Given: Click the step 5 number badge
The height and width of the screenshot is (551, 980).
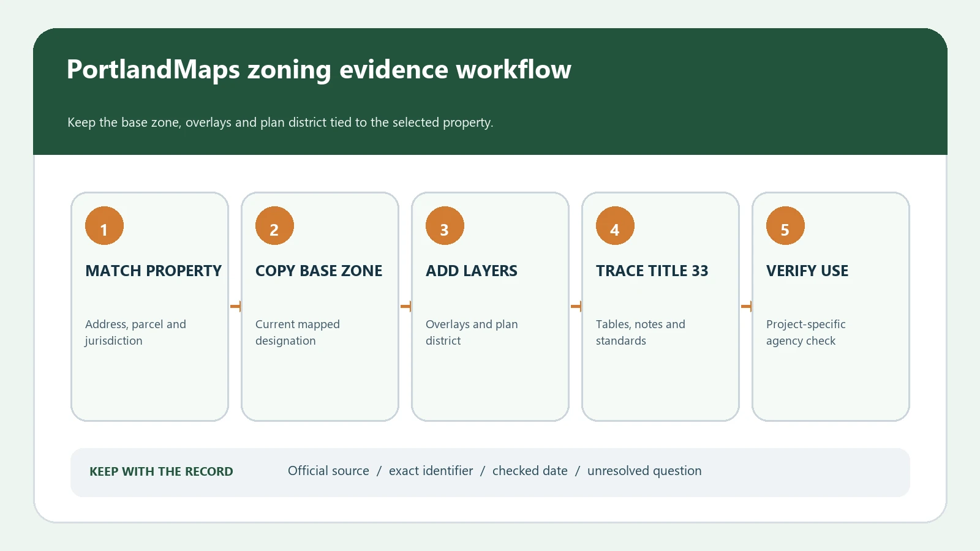Looking at the screenshot, I should pos(785,226).
